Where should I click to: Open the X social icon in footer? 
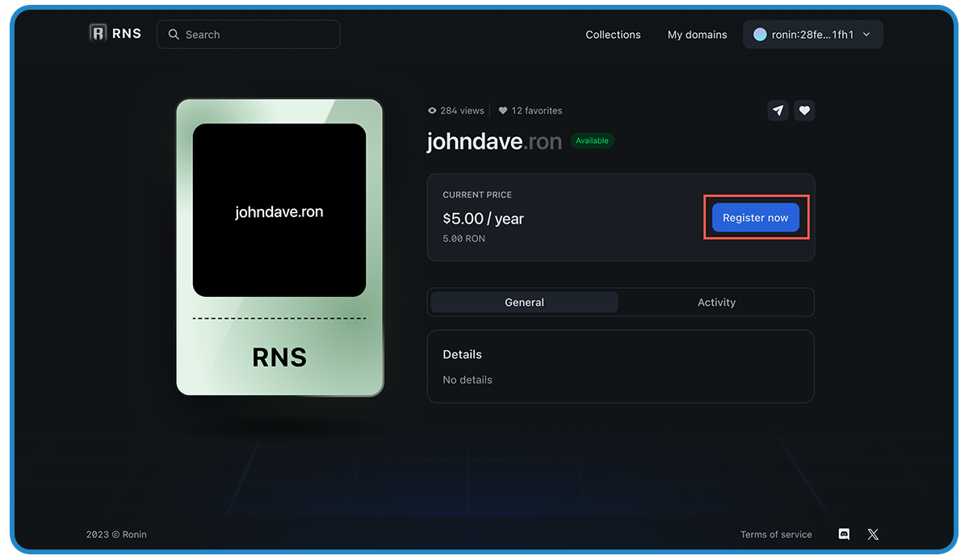[x=873, y=534]
